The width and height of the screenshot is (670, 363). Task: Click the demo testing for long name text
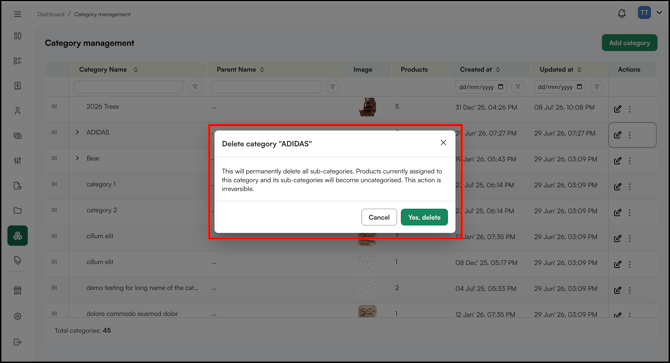[142, 288]
